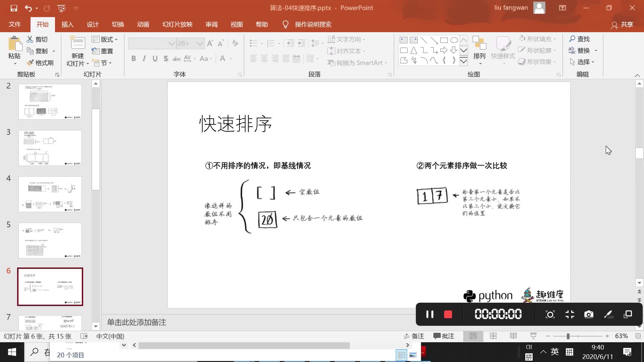Toggle Align Right paragraph
Viewport: 644px width, 362px height.
click(275, 59)
